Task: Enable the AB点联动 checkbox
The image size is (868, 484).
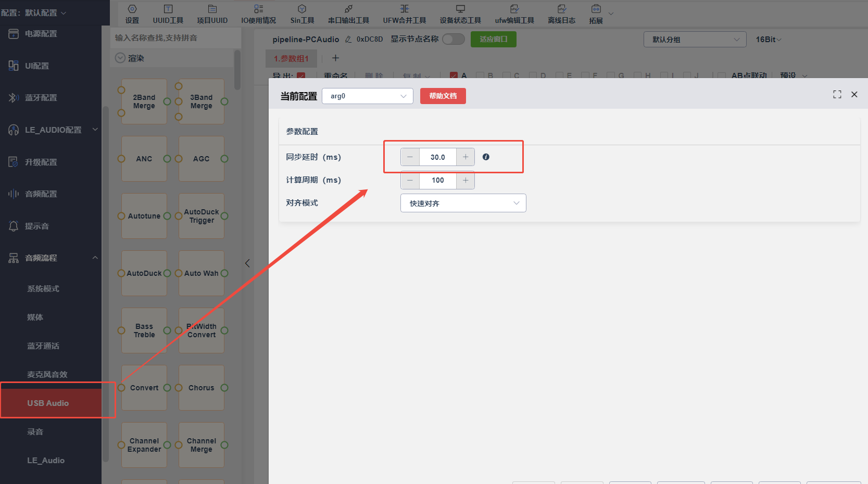Action: click(722, 75)
